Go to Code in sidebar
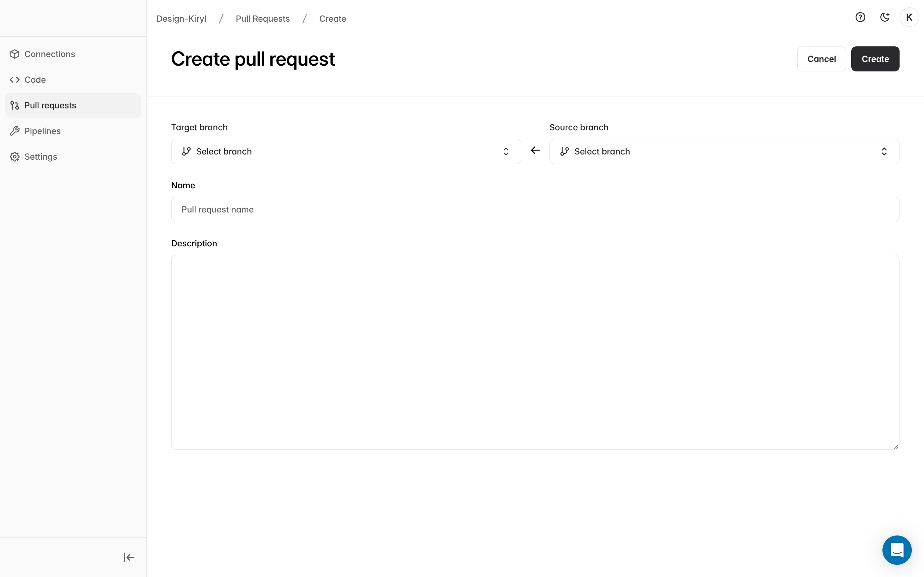 [x=35, y=80]
